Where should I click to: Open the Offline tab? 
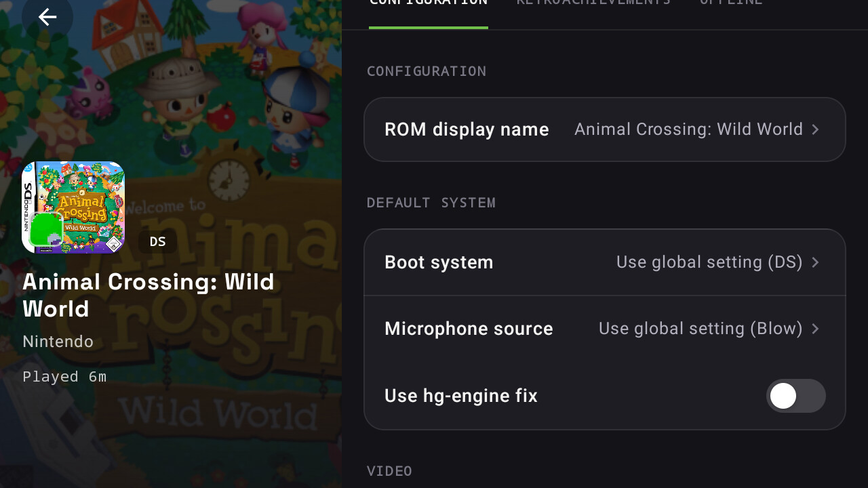(731, 3)
